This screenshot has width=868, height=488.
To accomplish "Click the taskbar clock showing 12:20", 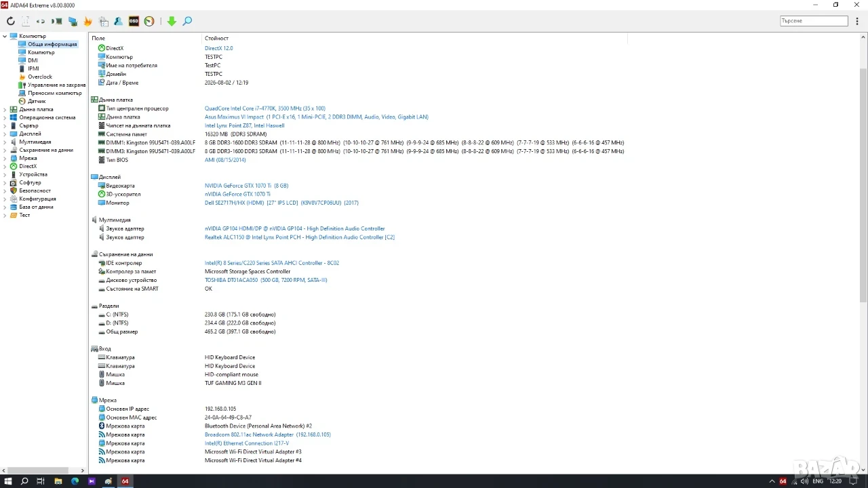I will click(x=835, y=481).
